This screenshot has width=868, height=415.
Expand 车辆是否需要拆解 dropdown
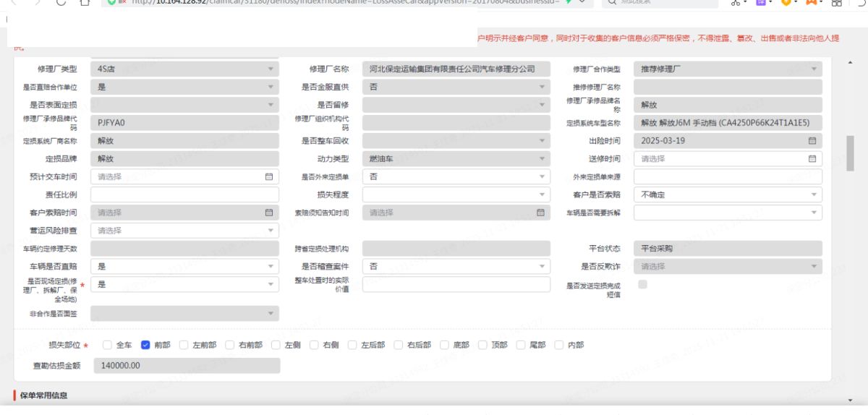coord(728,213)
